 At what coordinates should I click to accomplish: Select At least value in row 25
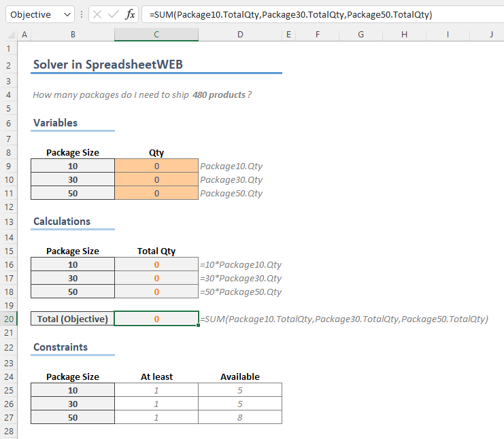coord(156,390)
